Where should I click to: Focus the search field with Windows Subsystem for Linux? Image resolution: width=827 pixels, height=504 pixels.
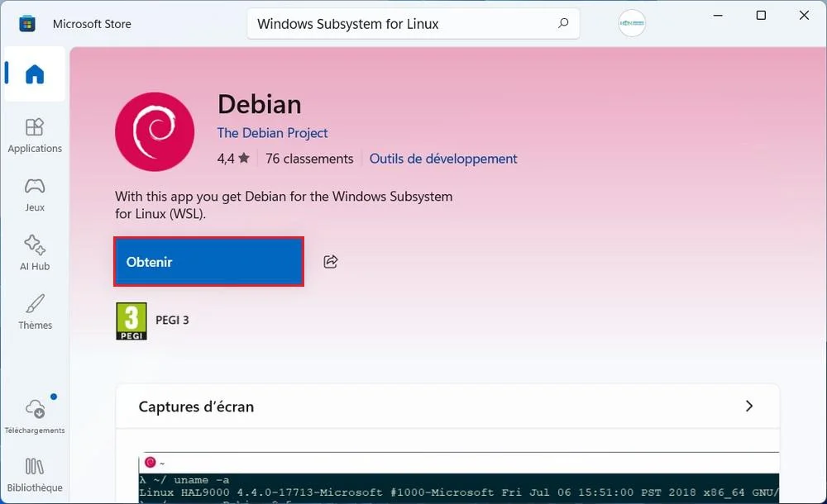[x=413, y=24]
